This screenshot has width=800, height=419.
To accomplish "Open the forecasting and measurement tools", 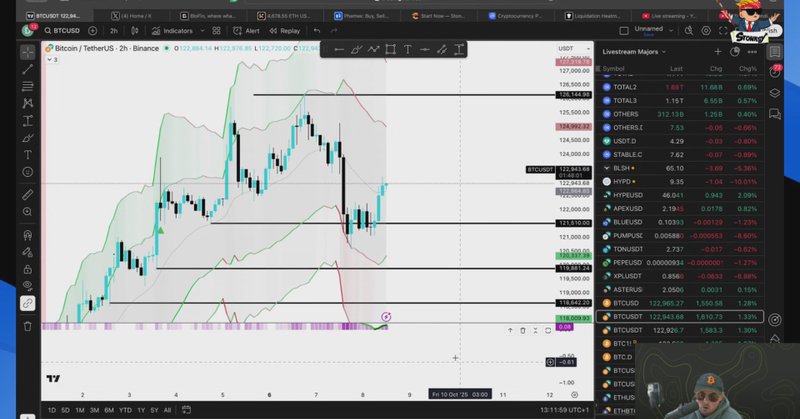I will tap(28, 121).
